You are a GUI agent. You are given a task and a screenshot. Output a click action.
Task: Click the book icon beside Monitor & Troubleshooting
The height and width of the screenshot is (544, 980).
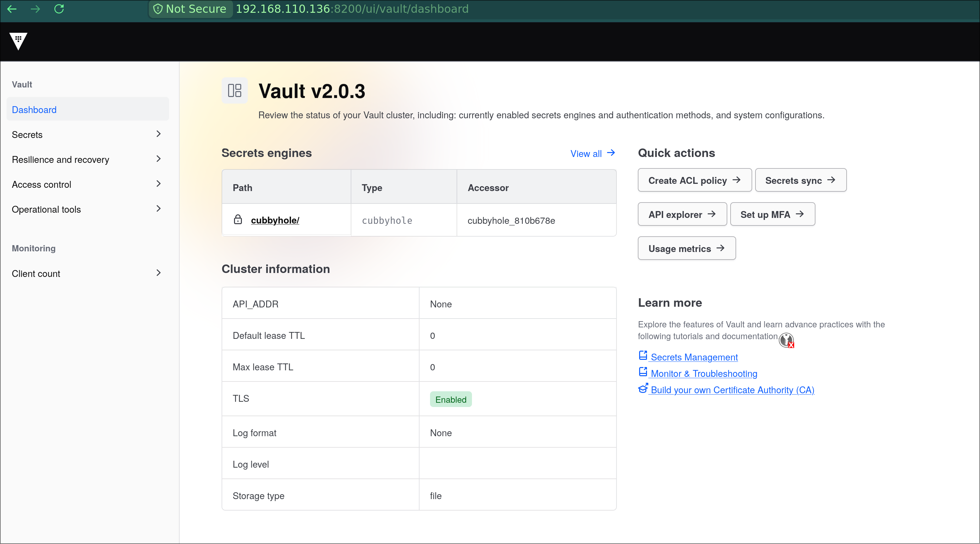(x=643, y=372)
